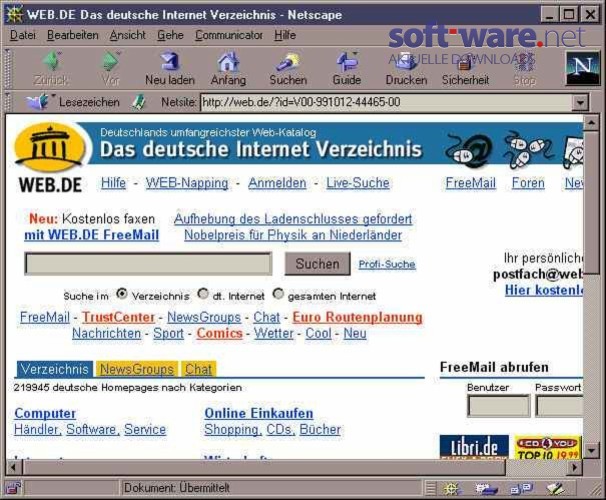Focus the main search text field

point(148,264)
